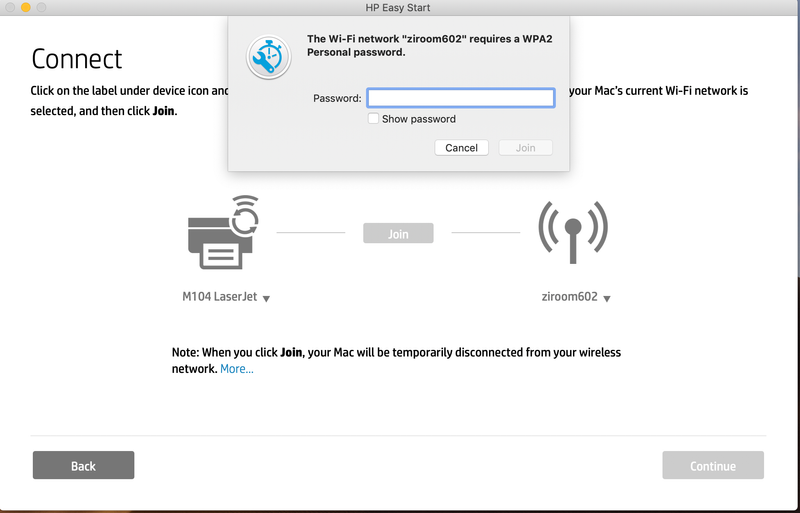
Task: Open the ziroom602 network dropdown
Action: tap(576, 297)
